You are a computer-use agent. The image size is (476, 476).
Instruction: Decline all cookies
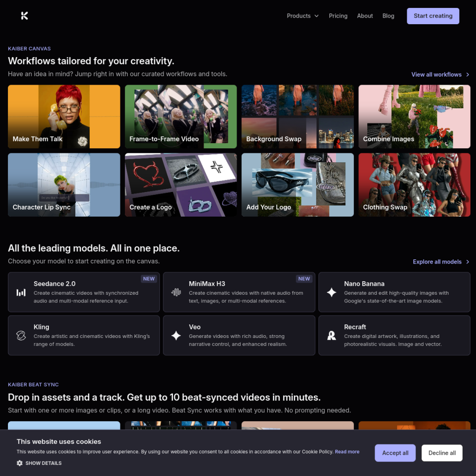click(x=442, y=453)
